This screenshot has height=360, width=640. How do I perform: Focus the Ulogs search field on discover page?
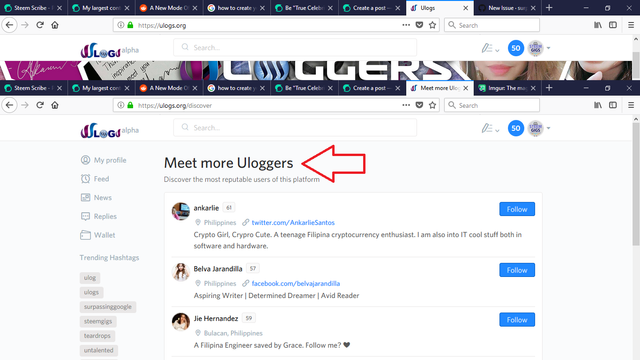coord(295,128)
